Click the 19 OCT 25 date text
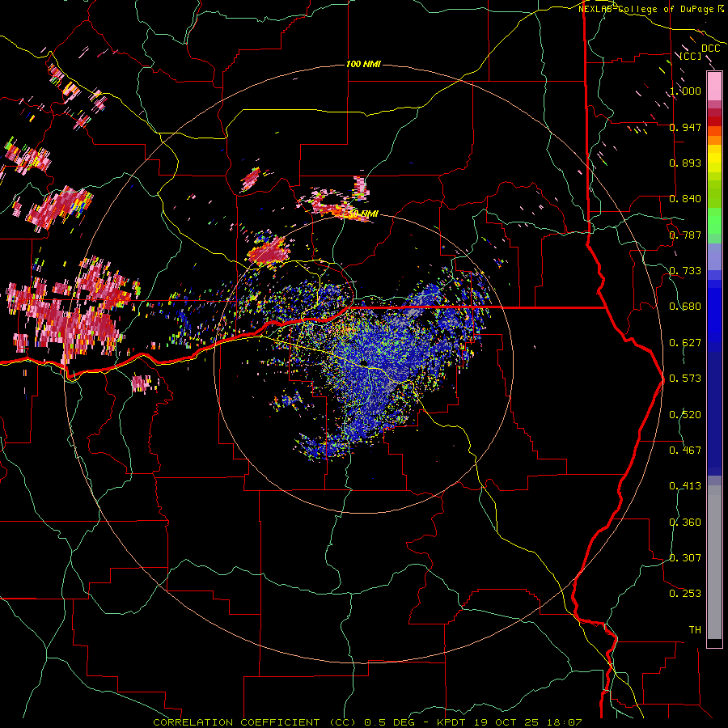Image resolution: width=728 pixels, height=728 pixels. (x=506, y=722)
